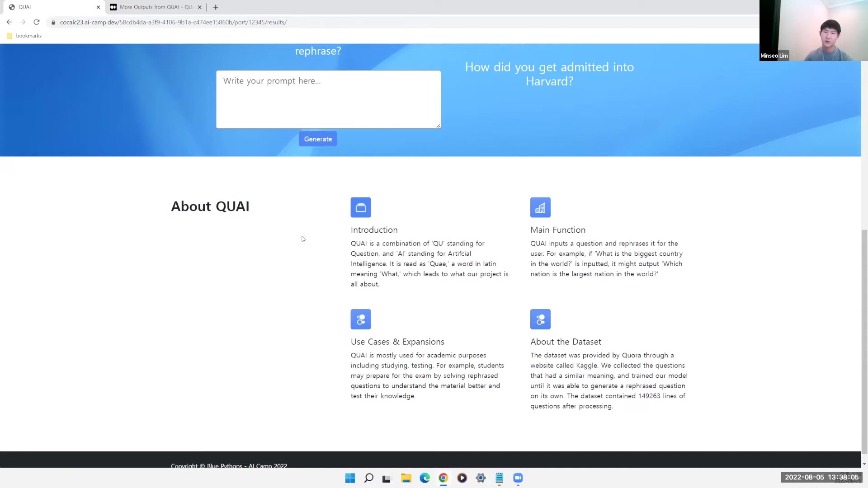Open the Notepad taskbar icon

(x=500, y=478)
